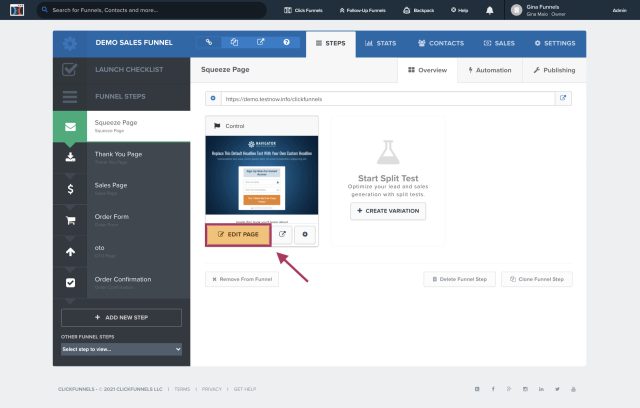Switch to the funnel Settings tab
The height and width of the screenshot is (408, 640).
tap(555, 43)
